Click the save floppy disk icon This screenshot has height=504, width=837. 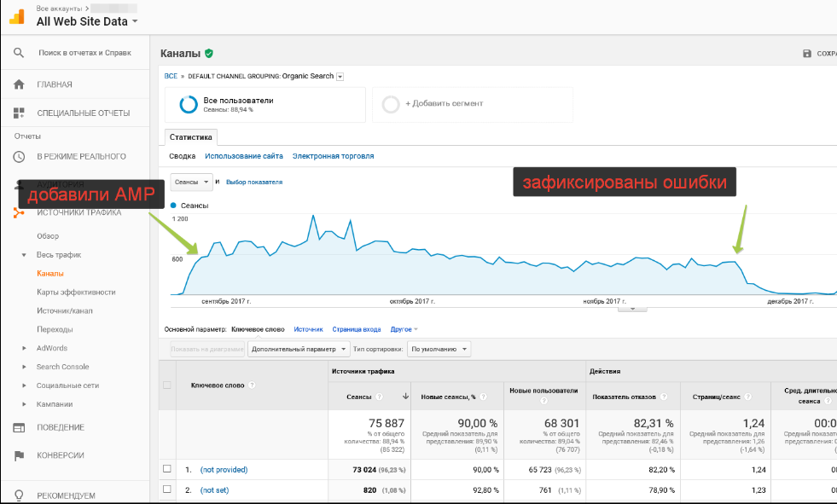pos(807,54)
